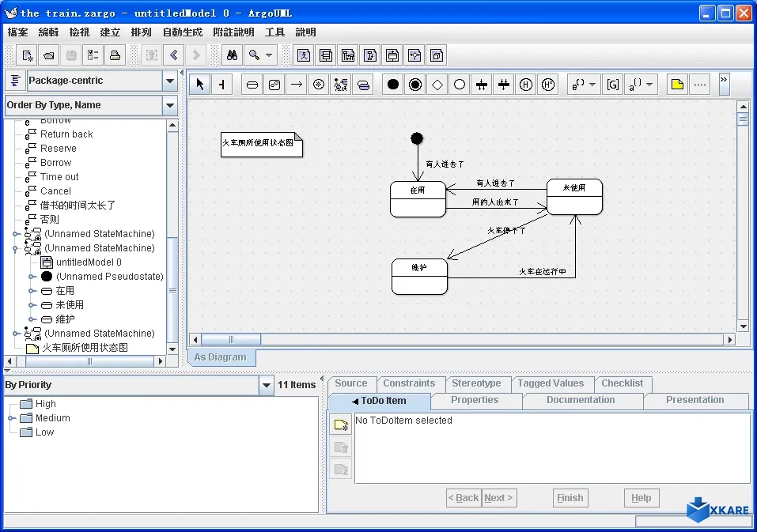Open the event trigger tool dropdown arrow
The image size is (757, 532).
[x=592, y=85]
